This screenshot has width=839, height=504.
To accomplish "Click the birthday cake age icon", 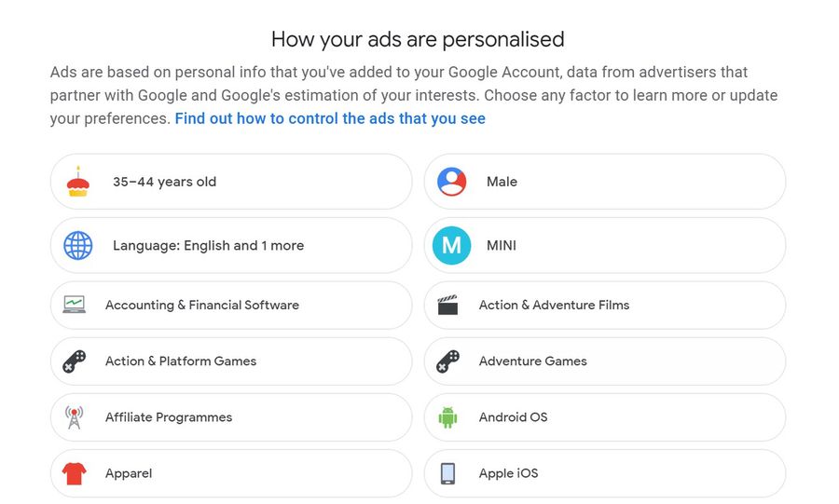I will (x=77, y=182).
